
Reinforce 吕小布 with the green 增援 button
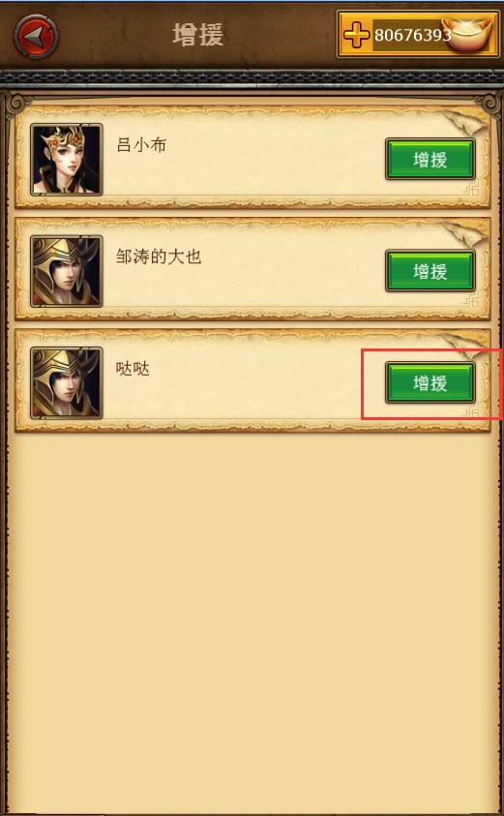coord(430,160)
